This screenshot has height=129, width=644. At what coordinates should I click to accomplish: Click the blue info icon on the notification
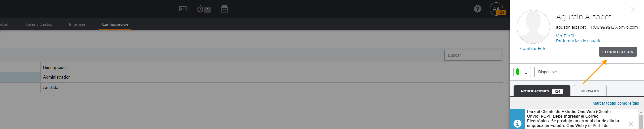click(x=517, y=124)
